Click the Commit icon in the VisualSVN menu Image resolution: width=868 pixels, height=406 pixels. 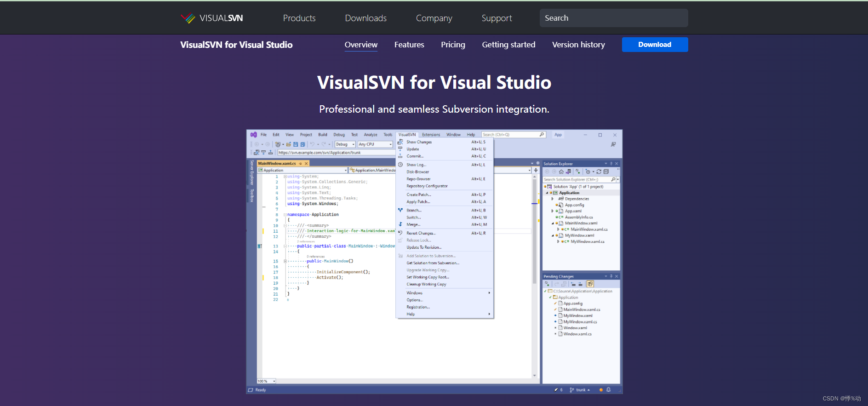400,156
